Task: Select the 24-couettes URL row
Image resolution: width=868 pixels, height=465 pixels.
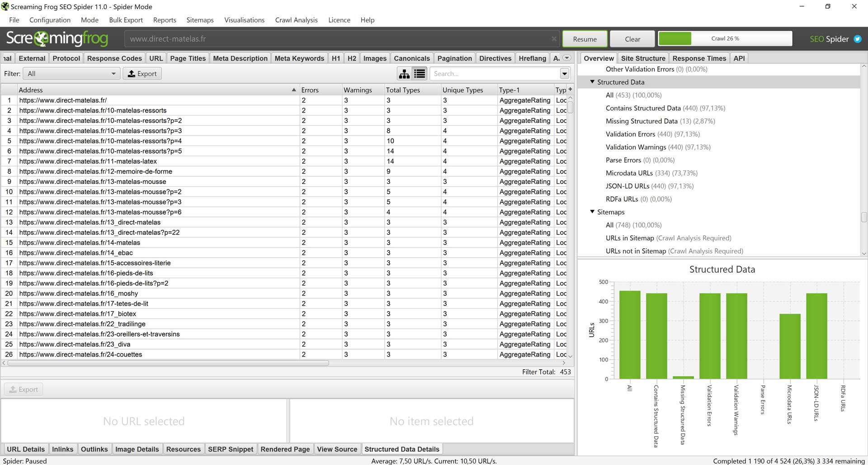Action: pos(285,354)
